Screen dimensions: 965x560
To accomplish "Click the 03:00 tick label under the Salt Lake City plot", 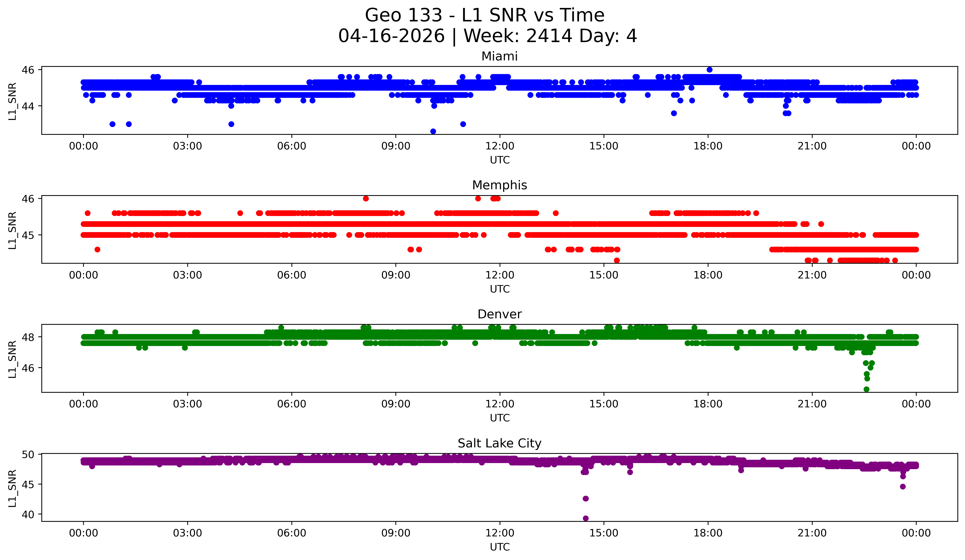I will point(187,533).
